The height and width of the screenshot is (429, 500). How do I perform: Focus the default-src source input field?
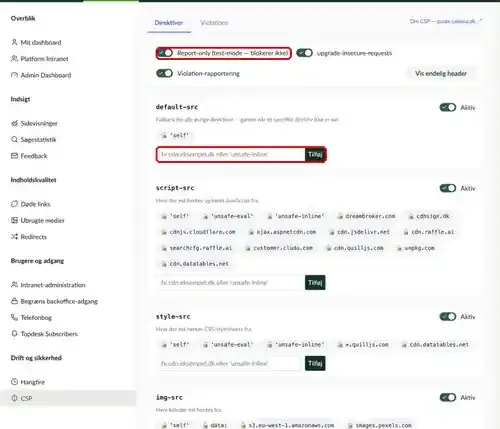[231, 154]
